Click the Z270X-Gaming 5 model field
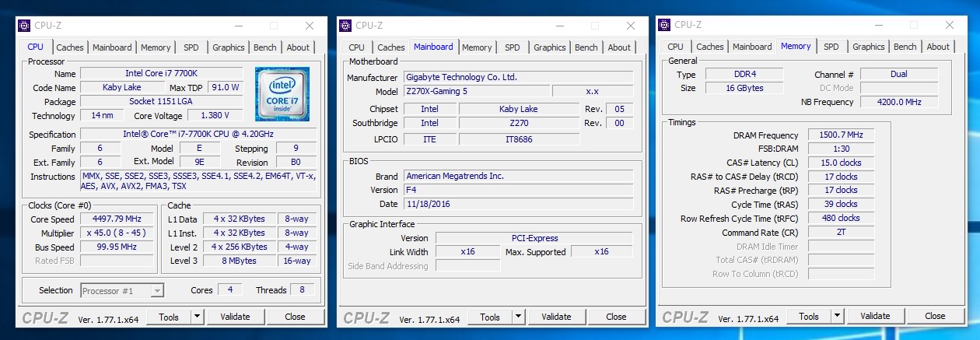The image size is (980, 340). click(x=475, y=91)
